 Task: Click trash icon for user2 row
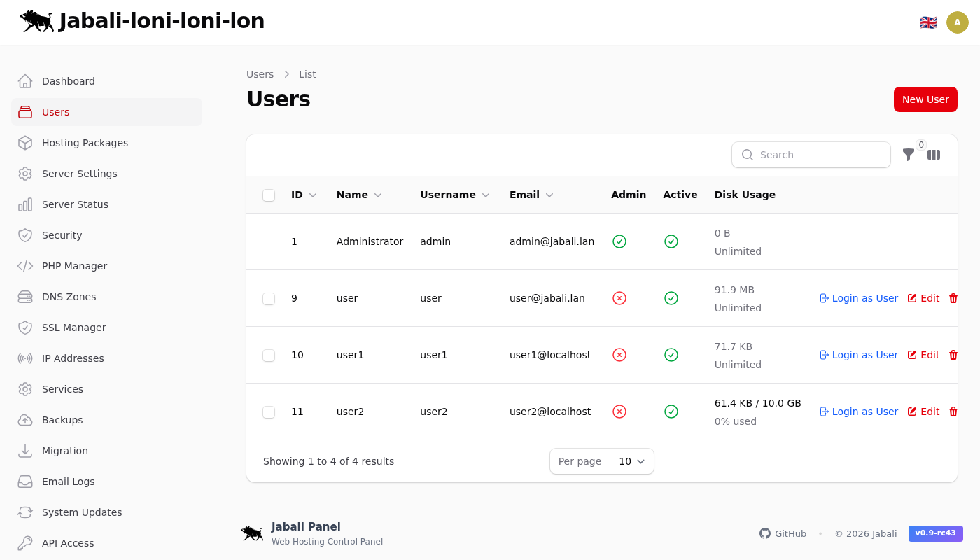coord(953,412)
